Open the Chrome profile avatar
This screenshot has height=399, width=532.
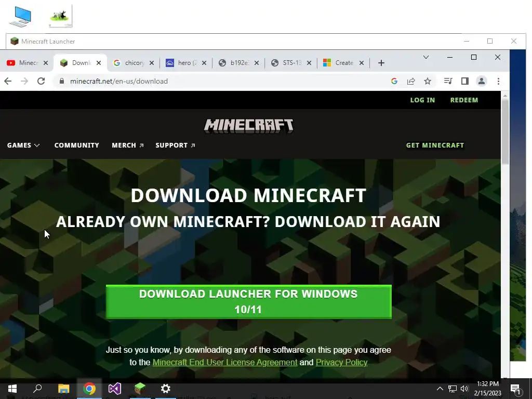[482, 81]
